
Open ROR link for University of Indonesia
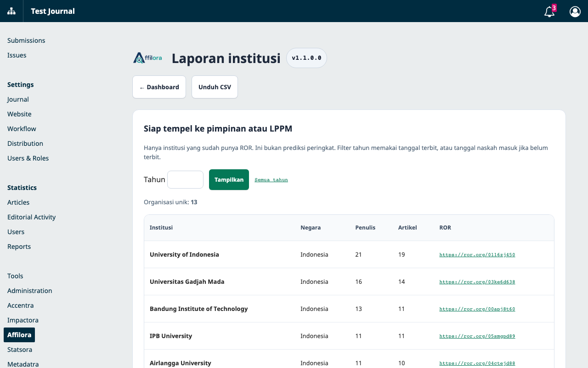point(477,255)
